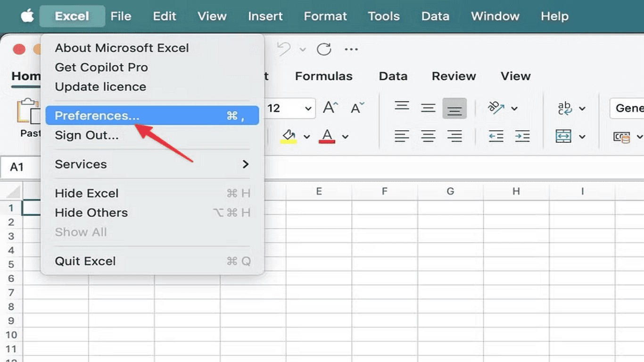Select row 9 header

click(11, 321)
